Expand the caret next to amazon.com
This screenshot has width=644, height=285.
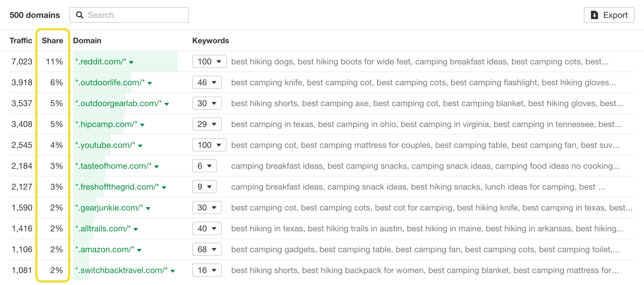[x=139, y=250]
